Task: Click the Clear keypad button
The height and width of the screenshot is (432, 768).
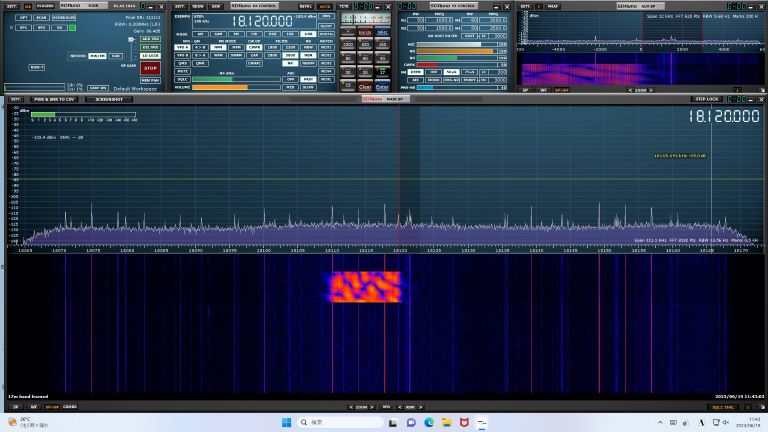Action: point(365,87)
